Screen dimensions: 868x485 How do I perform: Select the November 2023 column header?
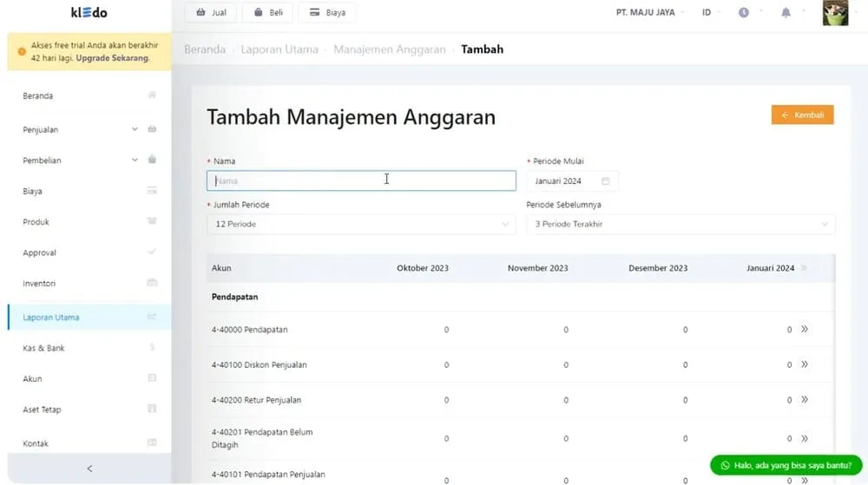[x=537, y=268]
